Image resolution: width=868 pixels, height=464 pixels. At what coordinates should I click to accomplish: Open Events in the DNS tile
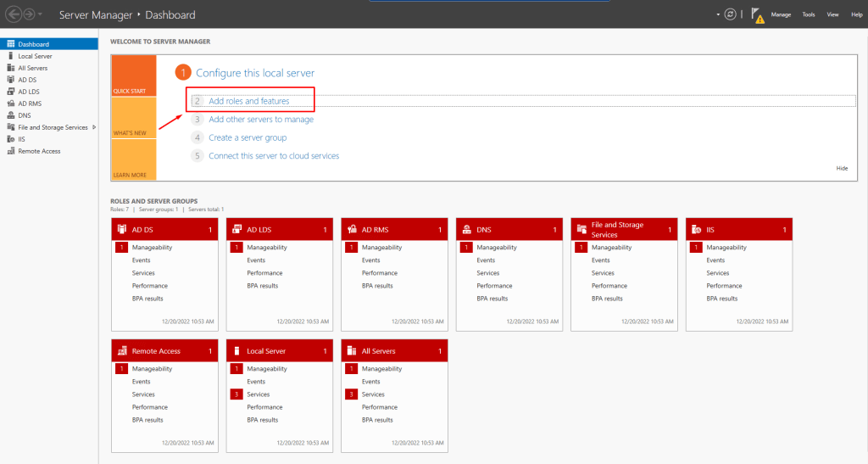point(486,260)
